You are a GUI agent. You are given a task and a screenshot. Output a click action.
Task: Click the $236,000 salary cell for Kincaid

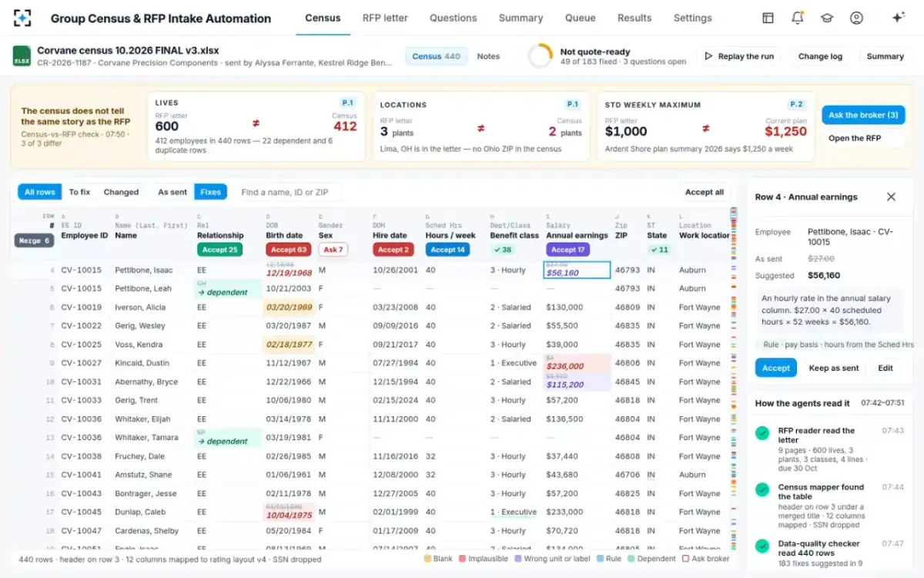pyautogui.click(x=577, y=363)
